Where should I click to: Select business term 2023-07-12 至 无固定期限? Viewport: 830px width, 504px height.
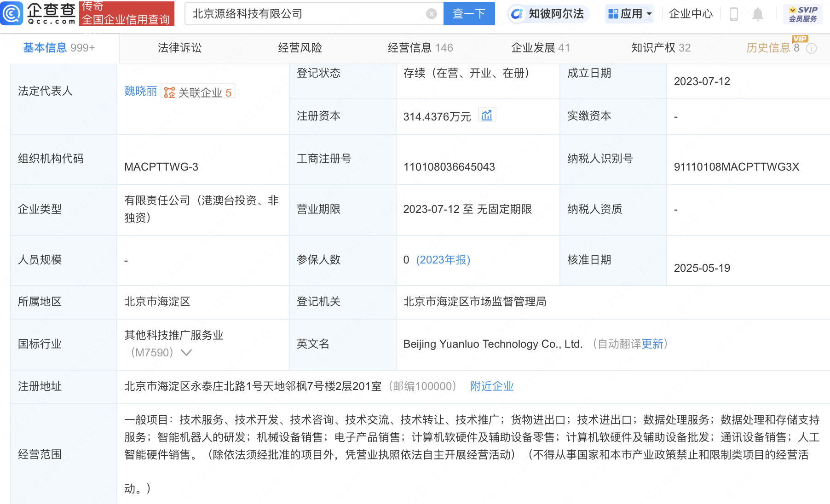point(467,209)
